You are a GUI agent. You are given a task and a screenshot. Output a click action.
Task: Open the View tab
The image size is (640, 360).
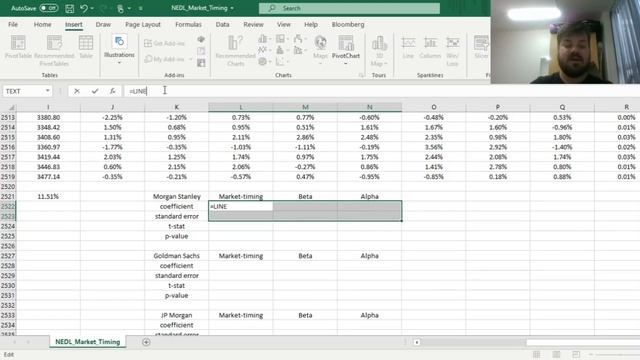tap(284, 24)
